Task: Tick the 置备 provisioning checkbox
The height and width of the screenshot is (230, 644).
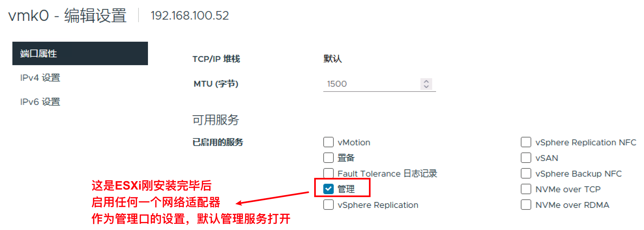Action: pos(329,158)
